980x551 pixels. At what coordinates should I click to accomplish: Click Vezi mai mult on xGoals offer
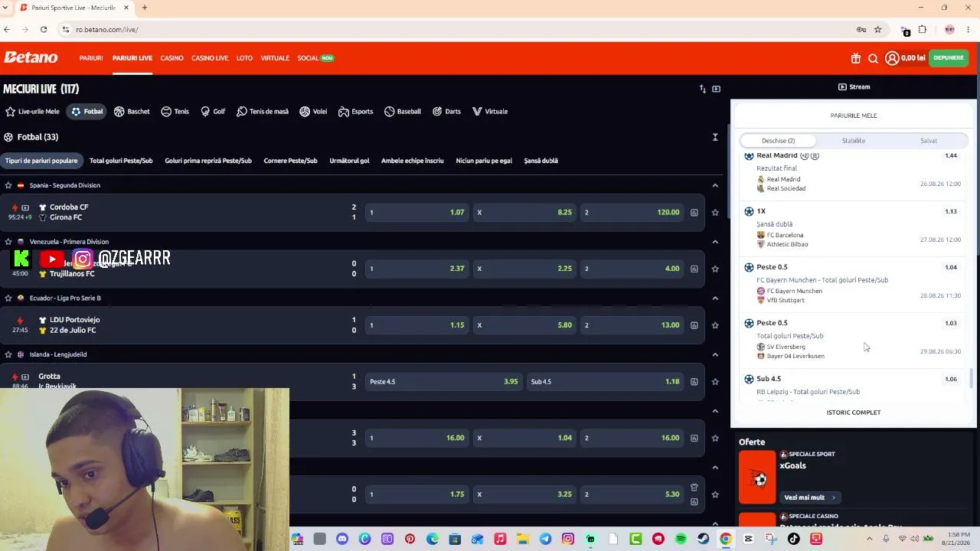[809, 497]
